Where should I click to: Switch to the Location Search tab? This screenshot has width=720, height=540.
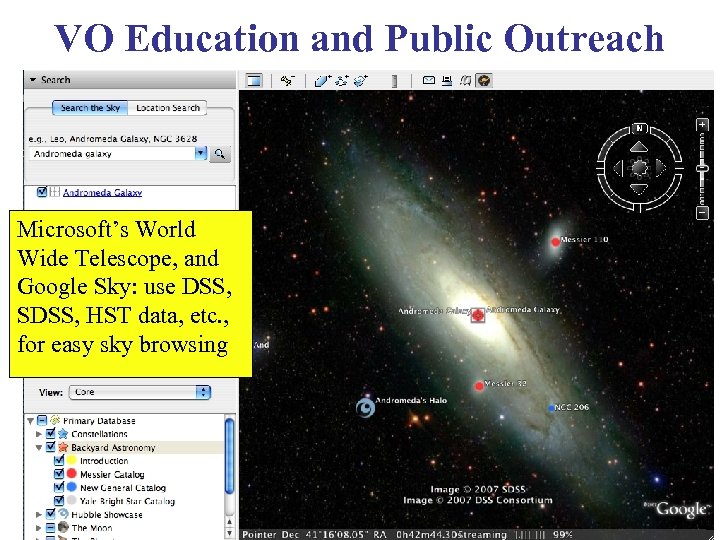coord(168,108)
